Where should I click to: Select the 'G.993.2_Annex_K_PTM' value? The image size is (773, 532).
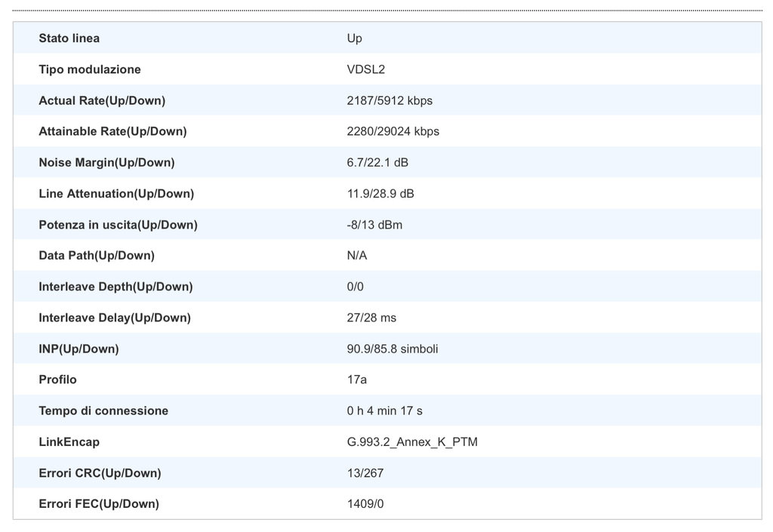pos(412,442)
